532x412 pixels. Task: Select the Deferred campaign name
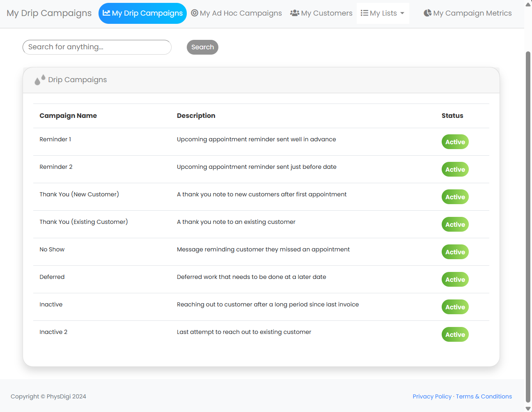[52, 277]
